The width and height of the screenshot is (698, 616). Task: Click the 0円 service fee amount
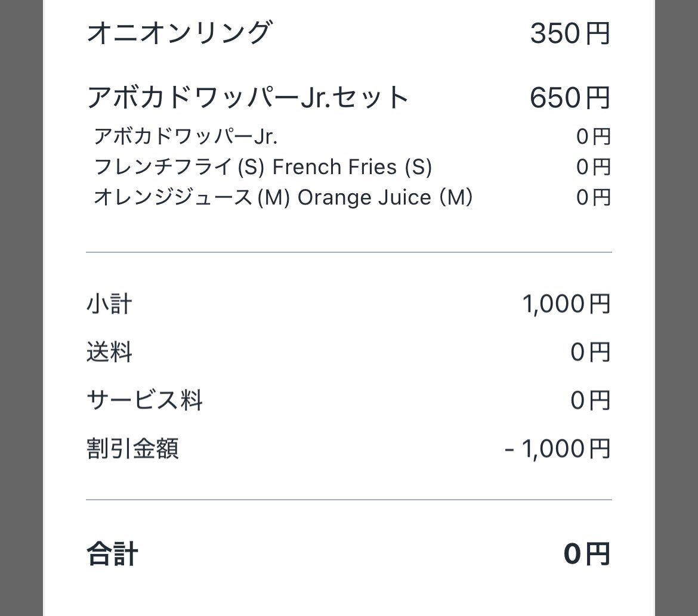(590, 400)
